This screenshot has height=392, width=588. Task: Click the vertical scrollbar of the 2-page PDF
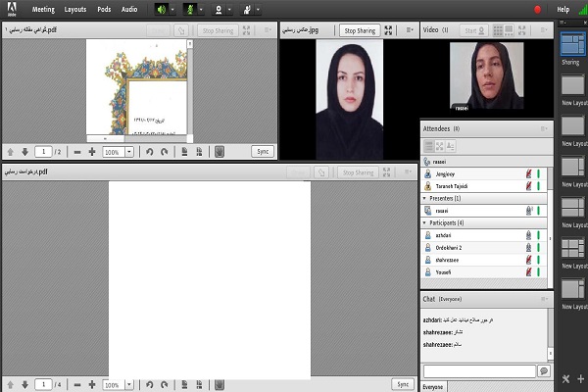tap(190, 87)
